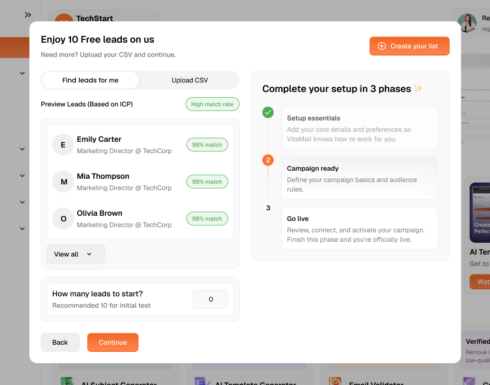Click the step 3 number indicator
This screenshot has width=490, height=385.
[268, 208]
